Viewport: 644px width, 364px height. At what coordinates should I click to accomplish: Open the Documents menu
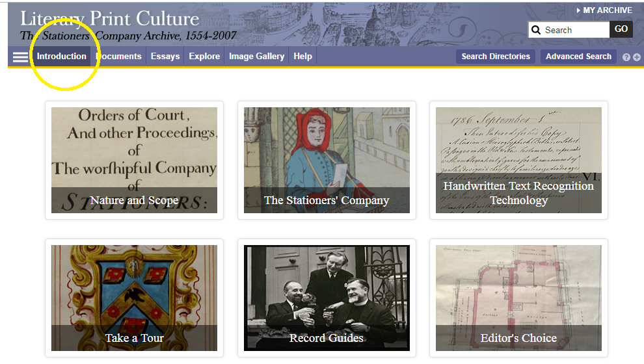tap(118, 56)
